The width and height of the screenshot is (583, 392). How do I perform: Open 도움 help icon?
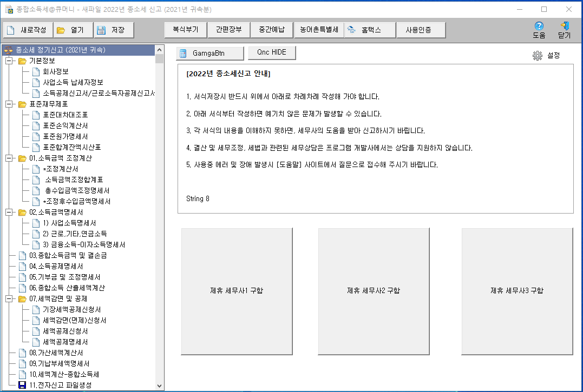tap(539, 30)
